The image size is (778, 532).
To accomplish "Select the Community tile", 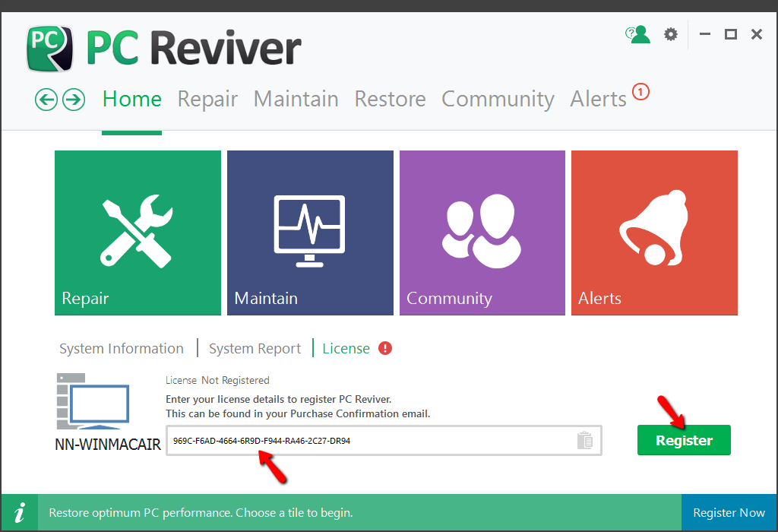I will tap(482, 233).
